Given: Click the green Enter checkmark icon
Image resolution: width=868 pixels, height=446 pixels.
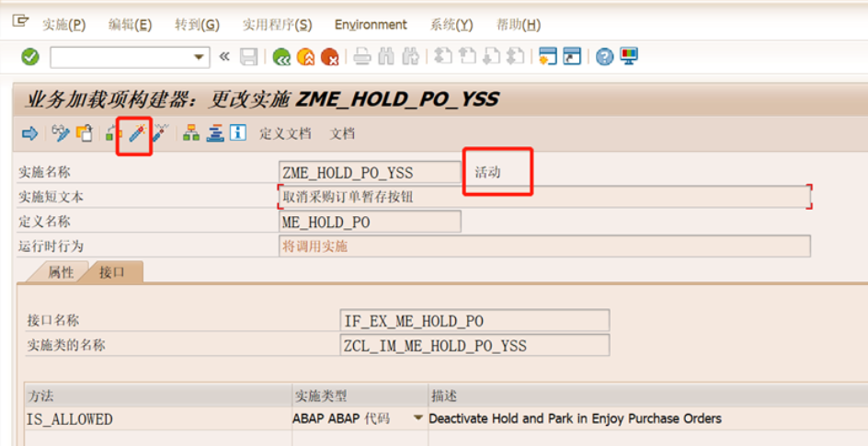Looking at the screenshot, I should (x=30, y=56).
